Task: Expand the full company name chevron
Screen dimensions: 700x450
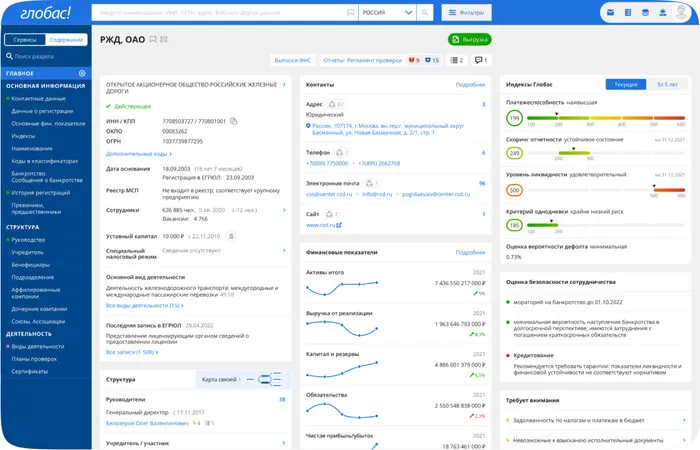Action: pyautogui.click(x=284, y=84)
